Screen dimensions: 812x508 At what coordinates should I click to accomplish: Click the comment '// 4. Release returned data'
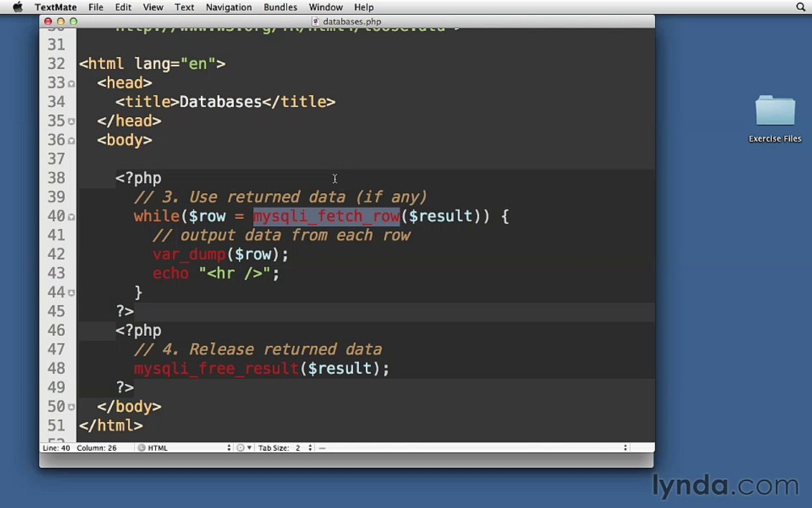[x=258, y=349]
